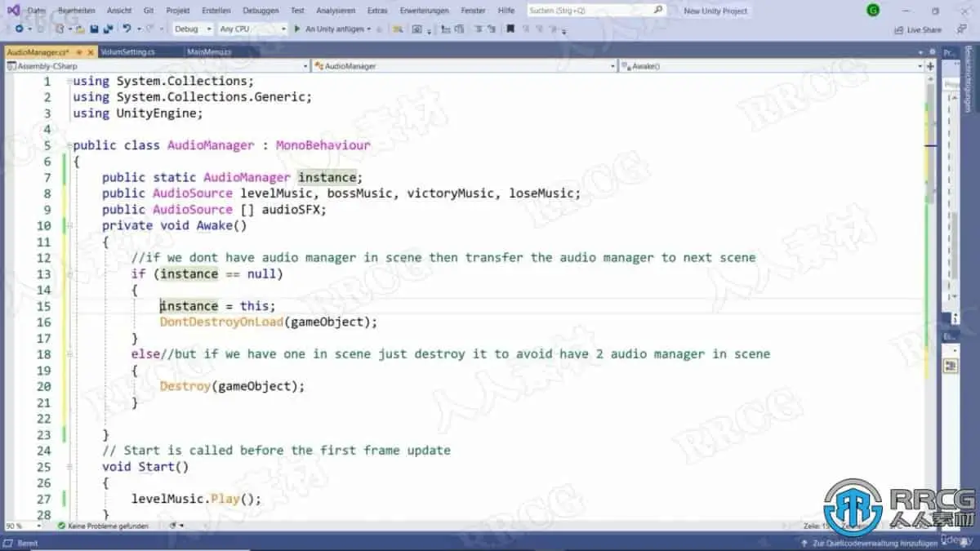Click the green Start play icon

pos(296,29)
